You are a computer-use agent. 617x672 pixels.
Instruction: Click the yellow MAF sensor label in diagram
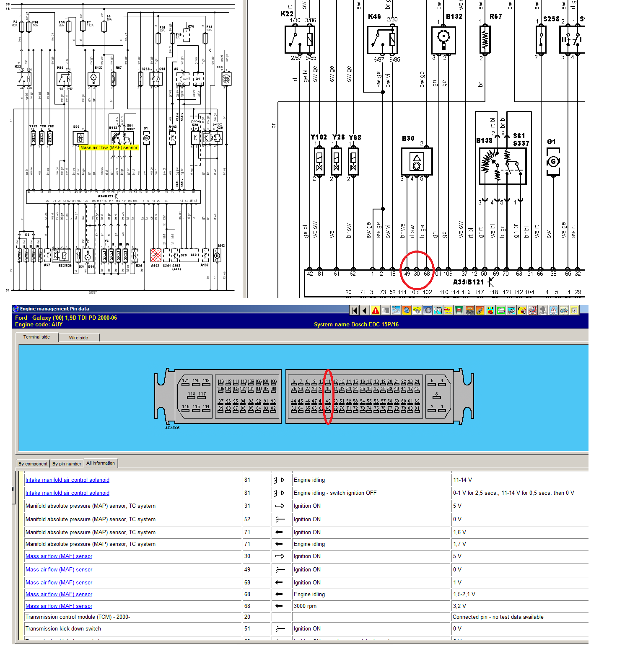pyautogui.click(x=109, y=147)
